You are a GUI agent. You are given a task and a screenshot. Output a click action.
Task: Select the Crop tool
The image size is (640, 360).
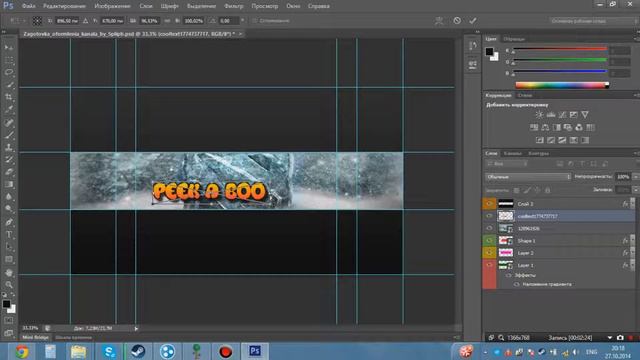click(9, 97)
